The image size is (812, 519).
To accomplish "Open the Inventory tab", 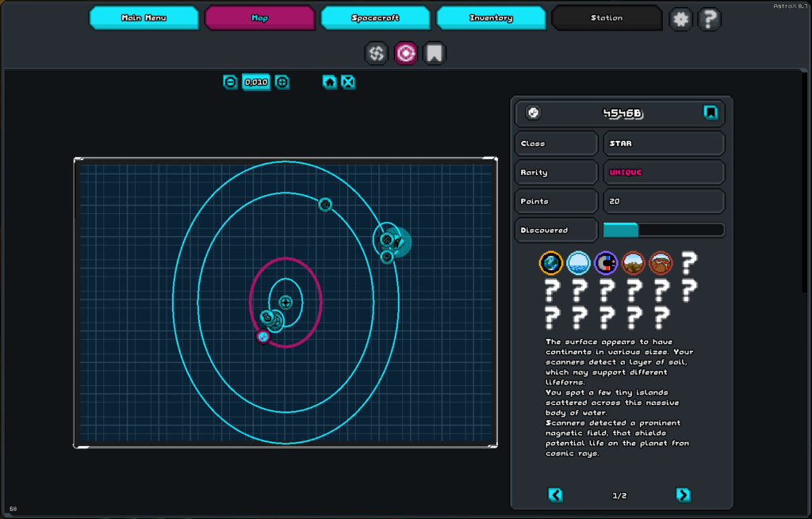I will click(x=491, y=17).
